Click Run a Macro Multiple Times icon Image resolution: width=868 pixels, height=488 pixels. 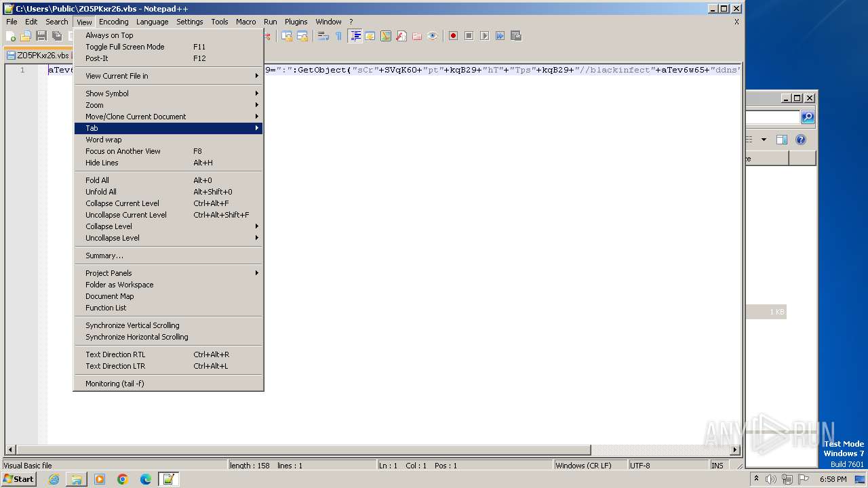click(x=500, y=36)
